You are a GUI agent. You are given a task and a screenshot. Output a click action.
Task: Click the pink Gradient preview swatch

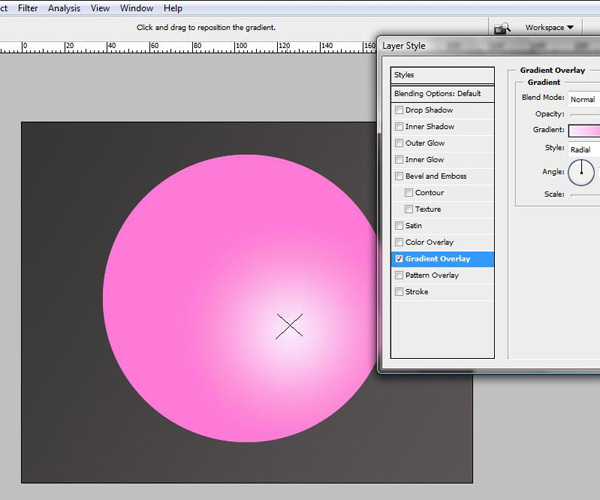click(x=584, y=130)
